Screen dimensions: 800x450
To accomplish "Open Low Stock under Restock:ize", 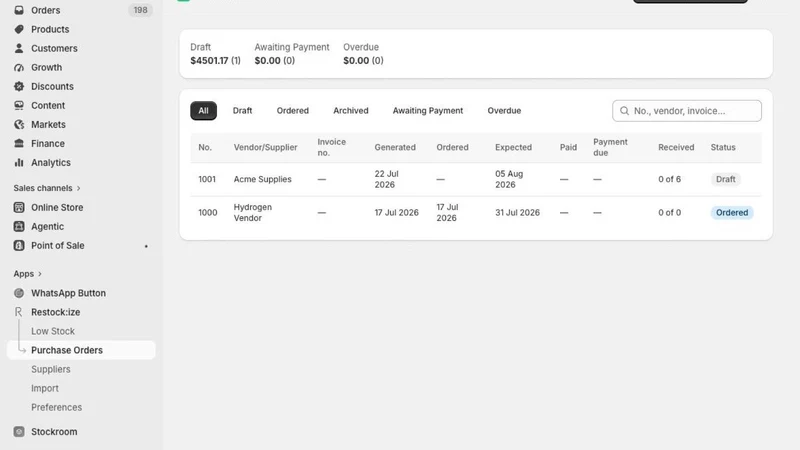I will [x=53, y=331].
